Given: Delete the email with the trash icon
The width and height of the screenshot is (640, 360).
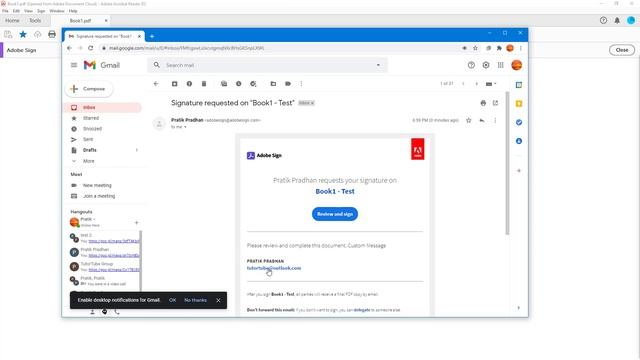Looking at the screenshot, I should click(x=204, y=84).
